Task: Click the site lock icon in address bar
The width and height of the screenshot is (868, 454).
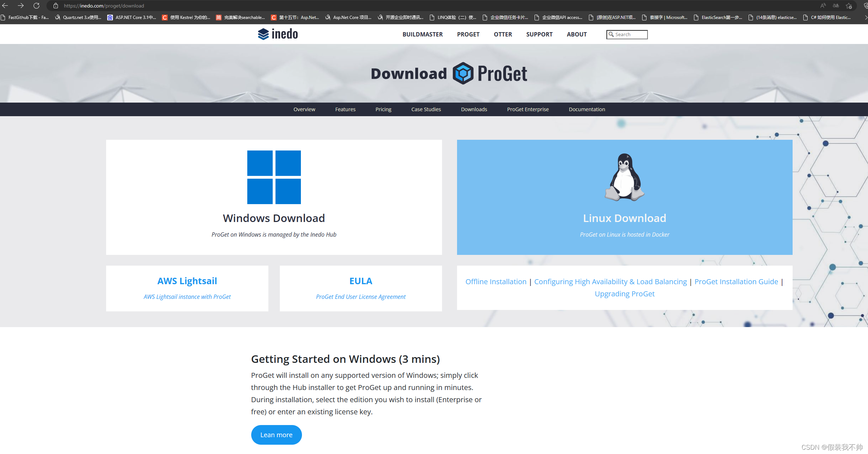Action: pos(56,6)
